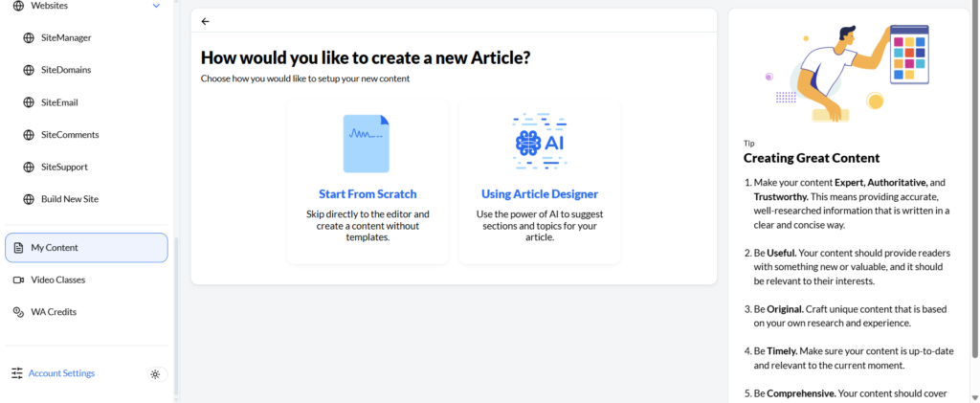Click the 'Skip directly to the editor' description
Image resolution: width=980 pixels, height=403 pixels.
point(367,226)
